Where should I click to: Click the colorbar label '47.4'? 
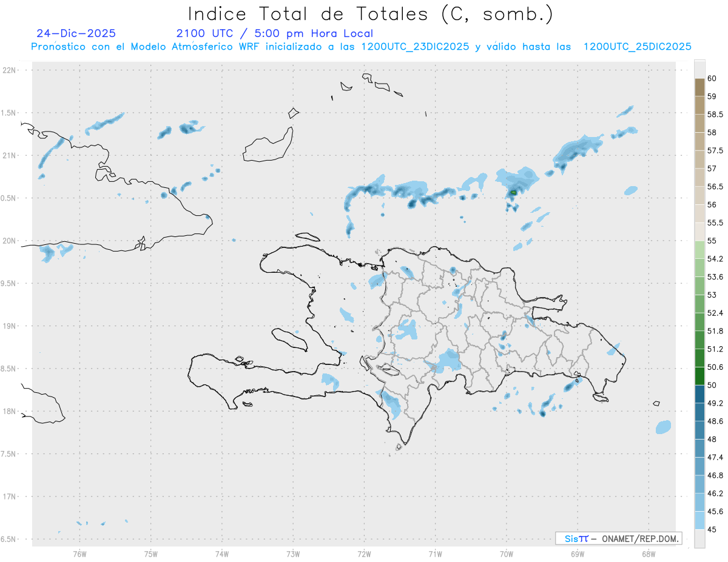(715, 457)
